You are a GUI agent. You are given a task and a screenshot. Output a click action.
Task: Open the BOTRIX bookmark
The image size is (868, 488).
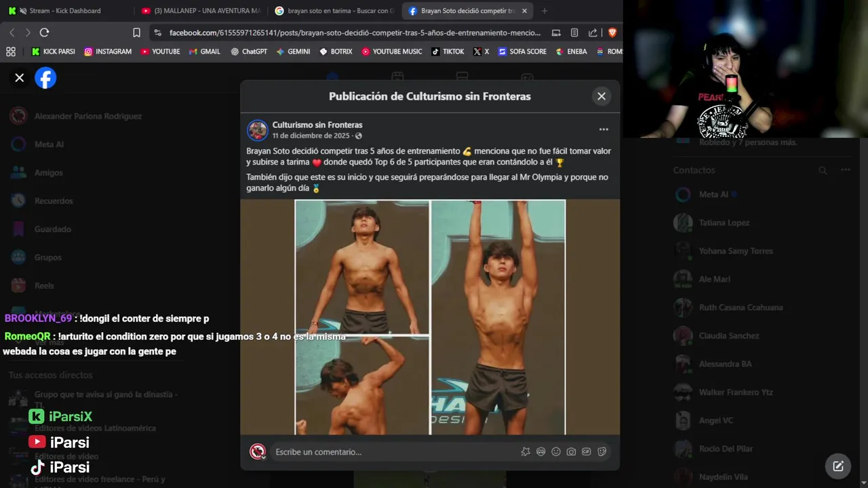(x=336, y=52)
